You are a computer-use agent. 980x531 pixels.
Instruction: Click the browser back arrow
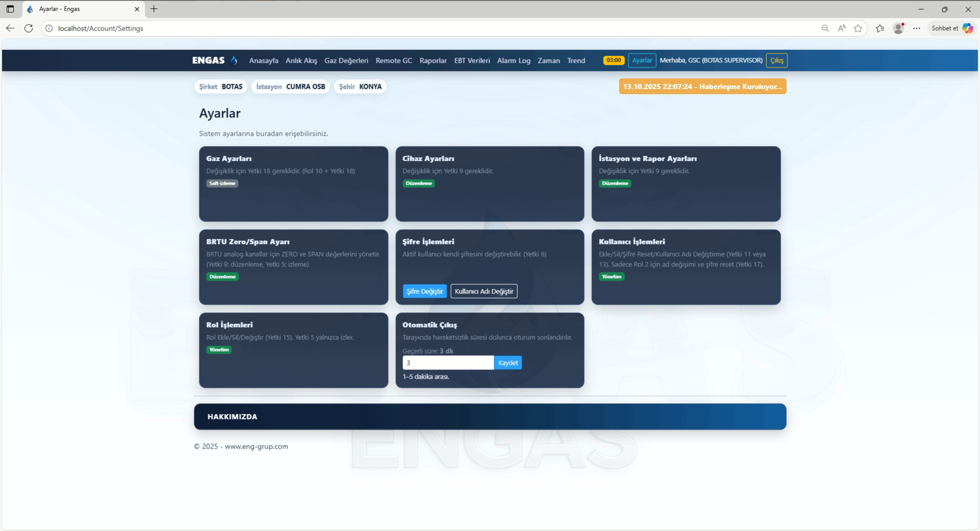(10, 28)
